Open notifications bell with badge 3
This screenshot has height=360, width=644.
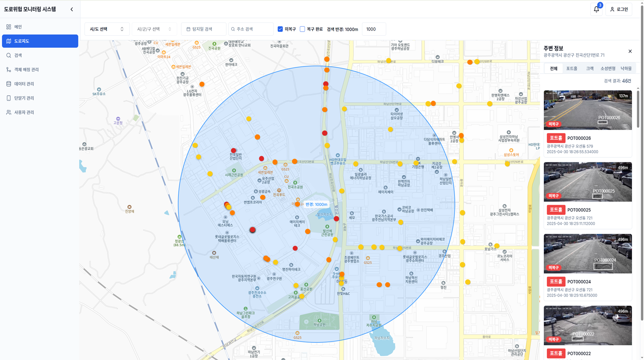click(596, 9)
